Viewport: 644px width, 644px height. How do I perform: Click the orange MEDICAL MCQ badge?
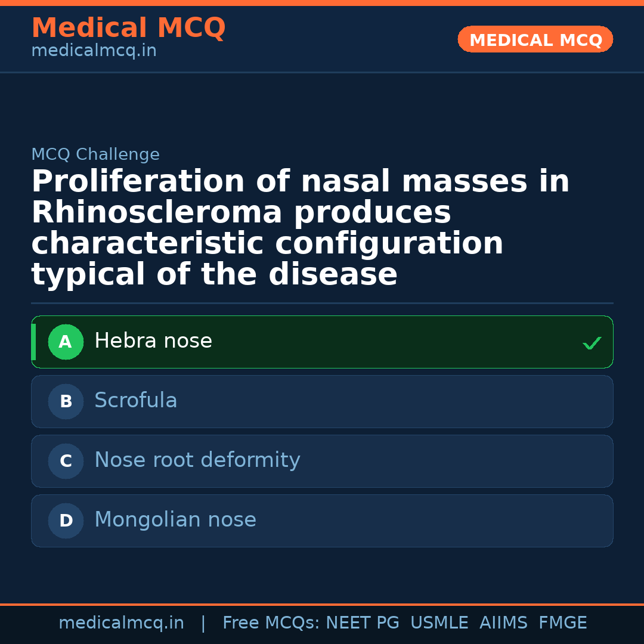pyautogui.click(x=535, y=39)
